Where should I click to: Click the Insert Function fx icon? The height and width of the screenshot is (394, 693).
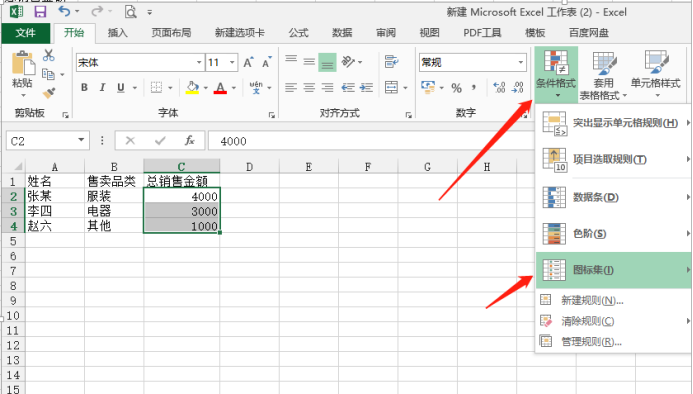point(190,141)
